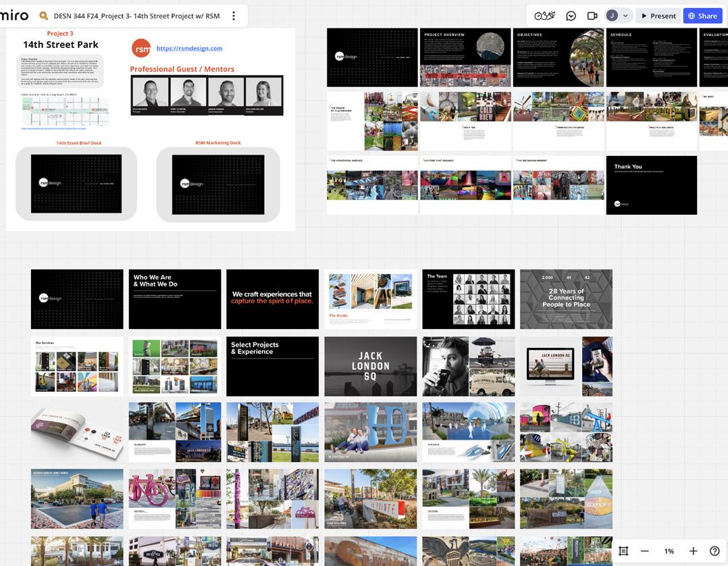Select the large HB letters sculpture slide
728x566 pixels.
pos(371,432)
